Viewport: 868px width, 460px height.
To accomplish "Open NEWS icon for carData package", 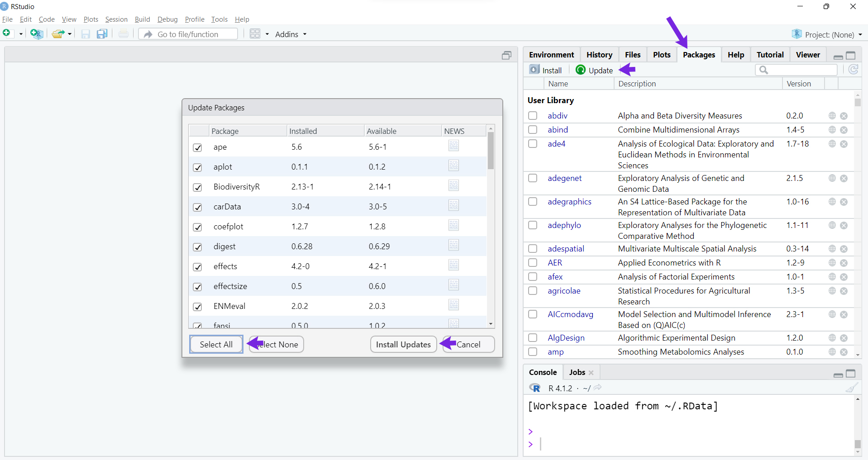I will click(x=453, y=205).
